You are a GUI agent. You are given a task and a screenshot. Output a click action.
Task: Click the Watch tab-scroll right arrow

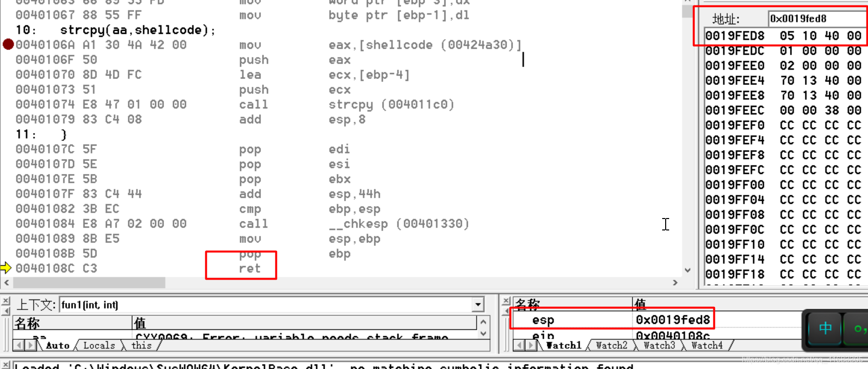(x=531, y=345)
